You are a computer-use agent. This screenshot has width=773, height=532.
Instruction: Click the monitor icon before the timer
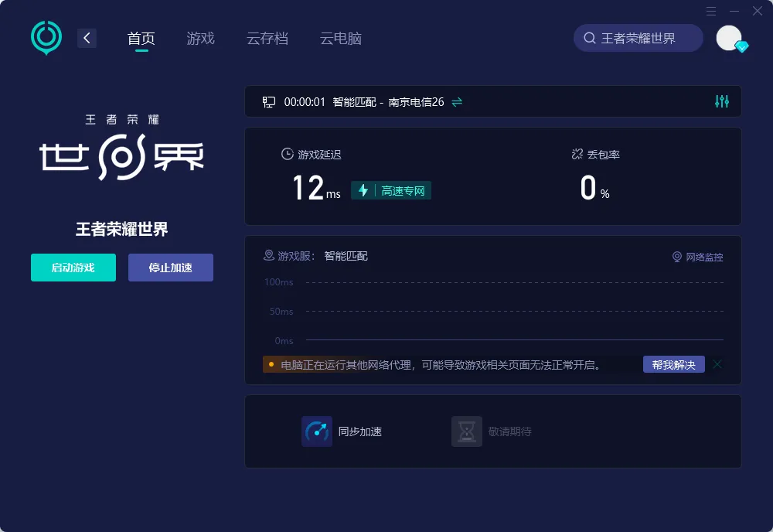coord(268,101)
